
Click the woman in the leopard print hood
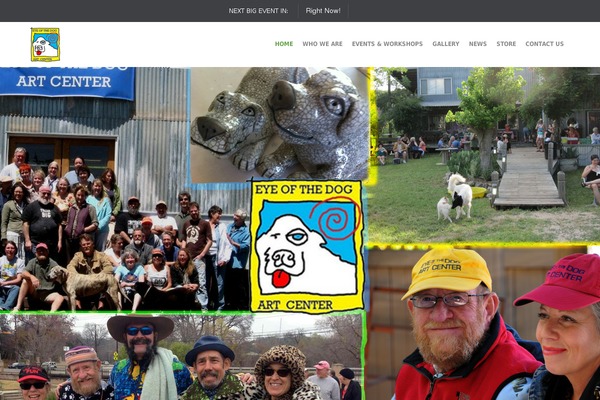(280, 373)
